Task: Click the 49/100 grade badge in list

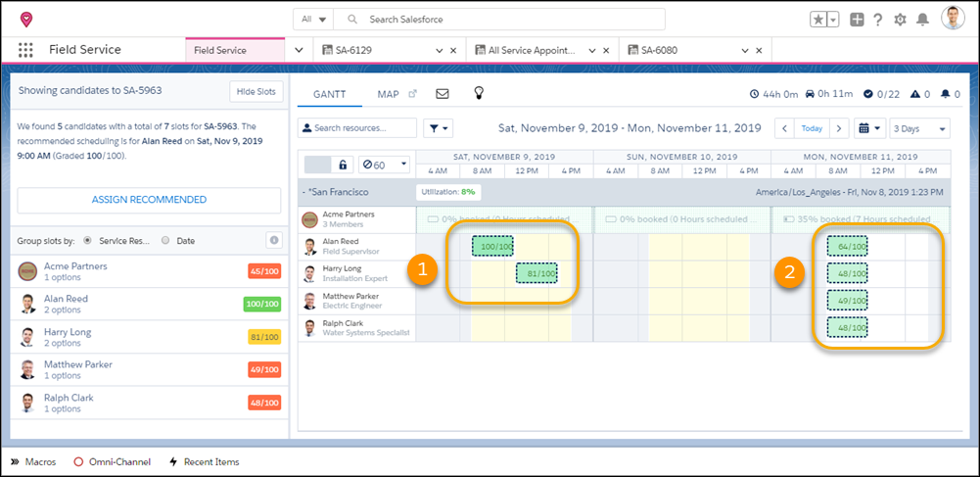Action: (264, 369)
